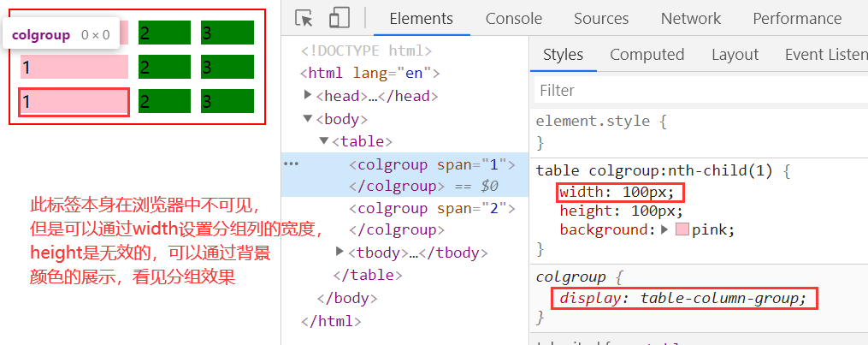868x345 pixels.
Task: Click the three-dot actions icon beside colgroup
Action: pos(292,163)
